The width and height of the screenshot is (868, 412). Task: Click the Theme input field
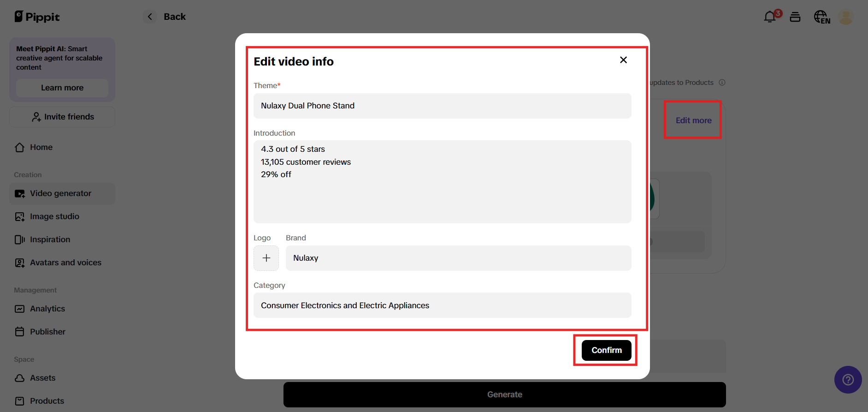(x=443, y=106)
